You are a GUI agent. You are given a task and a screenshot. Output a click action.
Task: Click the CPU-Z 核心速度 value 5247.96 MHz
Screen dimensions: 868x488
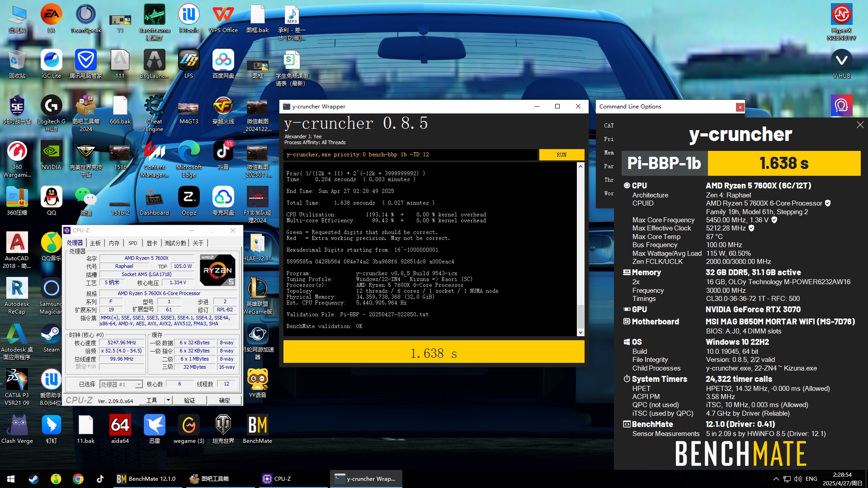click(x=122, y=343)
